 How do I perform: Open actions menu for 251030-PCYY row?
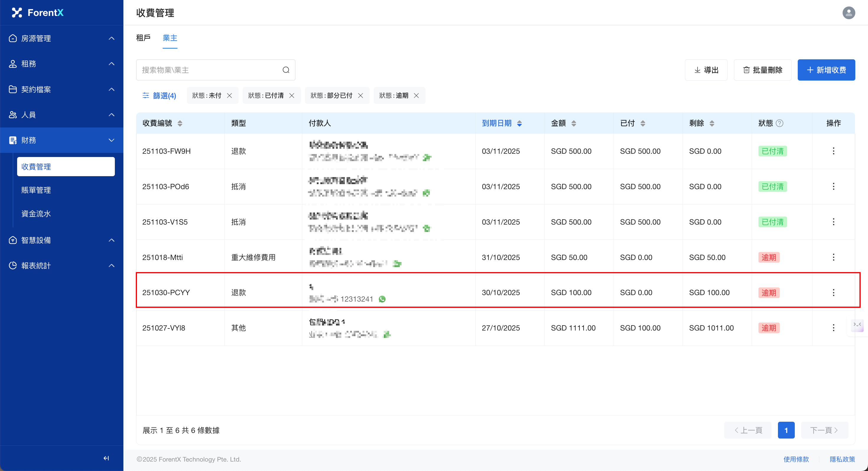pos(833,292)
